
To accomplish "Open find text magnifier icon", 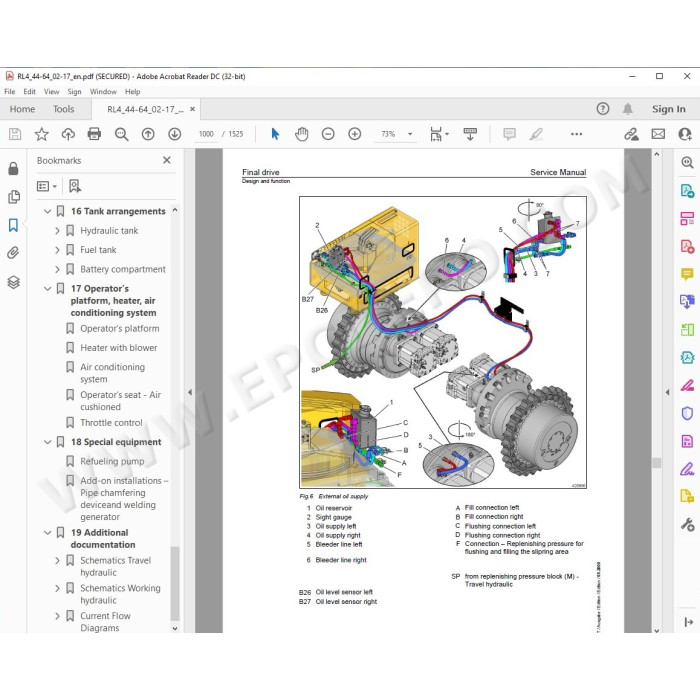I will [121, 134].
